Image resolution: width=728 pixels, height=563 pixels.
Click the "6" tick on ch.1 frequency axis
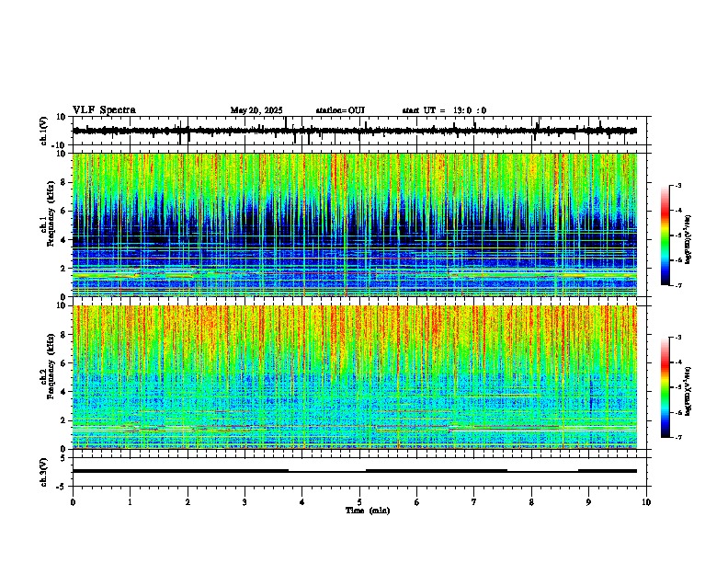(x=64, y=211)
